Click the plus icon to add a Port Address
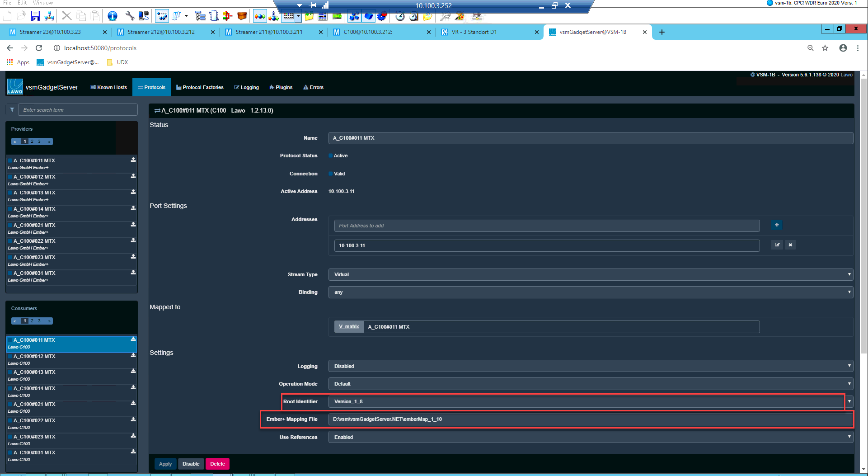868x476 pixels. coord(776,225)
